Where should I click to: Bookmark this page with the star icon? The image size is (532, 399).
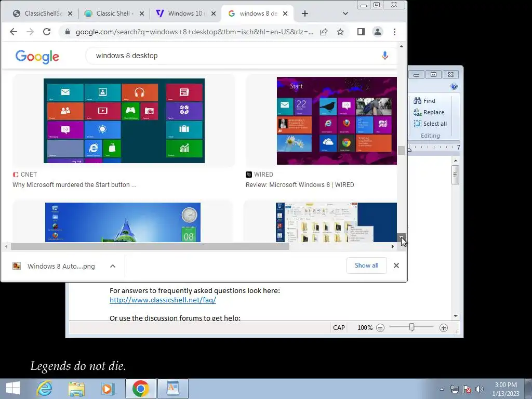340,32
